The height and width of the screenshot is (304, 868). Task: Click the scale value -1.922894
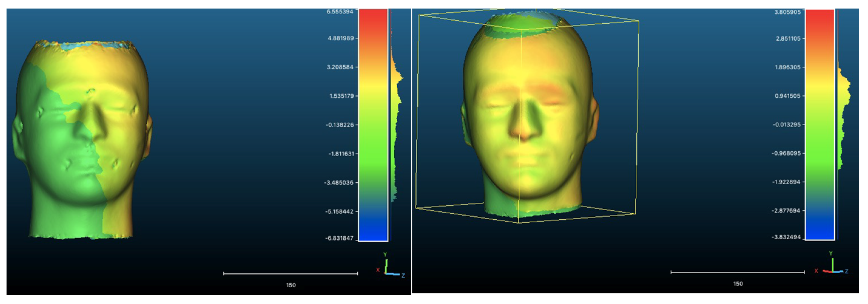786,182
